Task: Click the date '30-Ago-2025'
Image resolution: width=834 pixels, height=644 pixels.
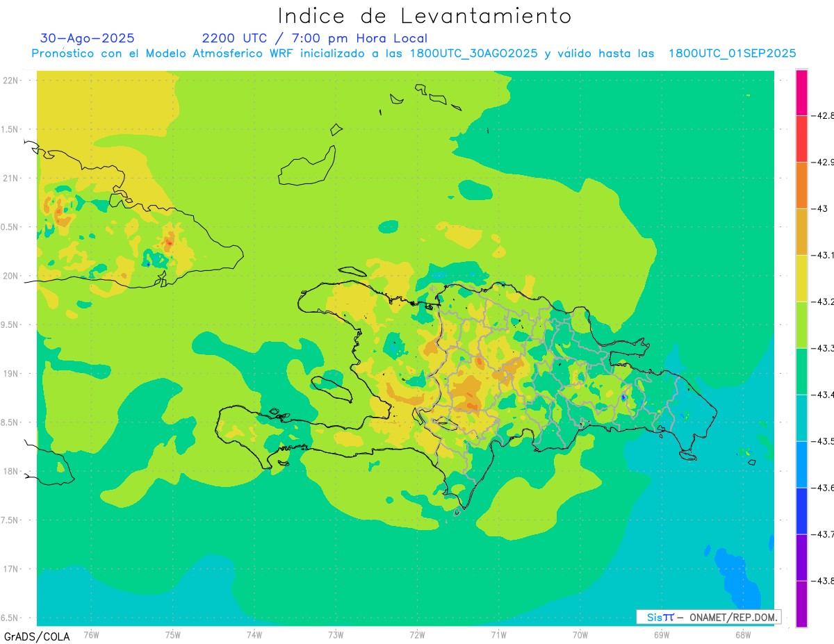Action: coord(88,38)
